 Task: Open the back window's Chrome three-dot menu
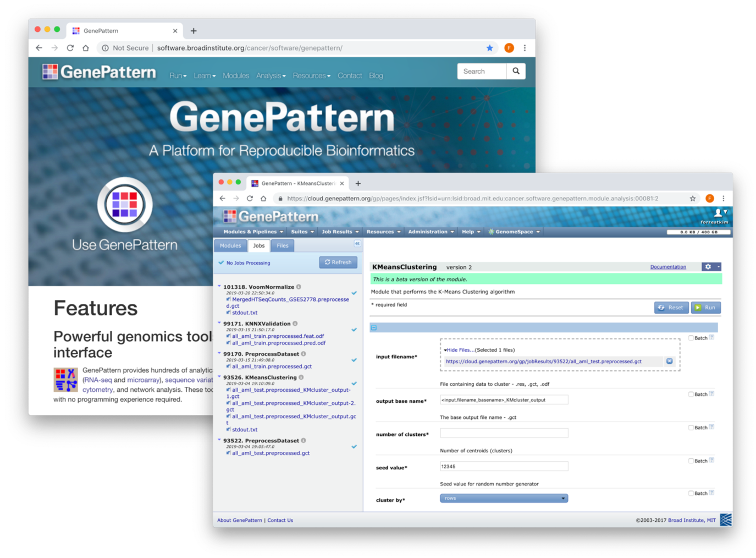[x=525, y=48]
